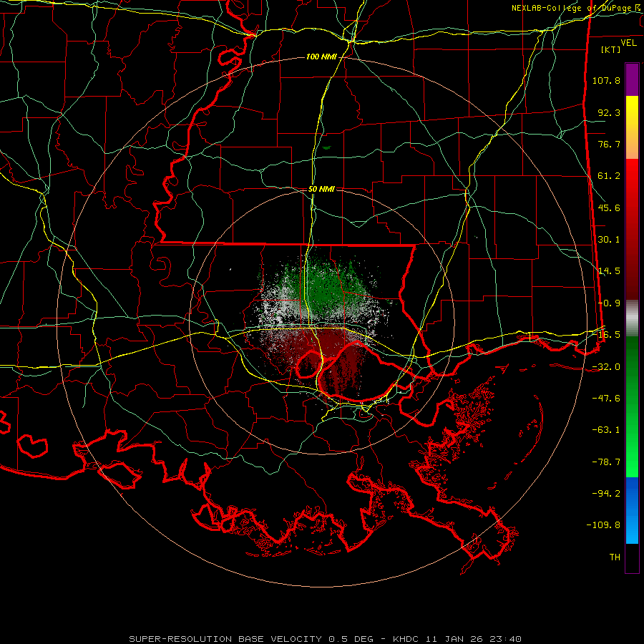Click the -78.7 legend value

(x=606, y=462)
